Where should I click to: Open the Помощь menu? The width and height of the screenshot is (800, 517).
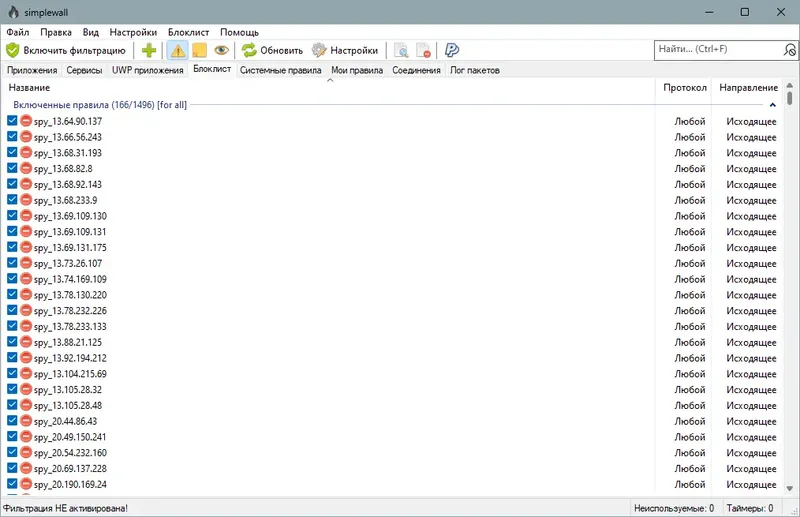[x=239, y=32]
